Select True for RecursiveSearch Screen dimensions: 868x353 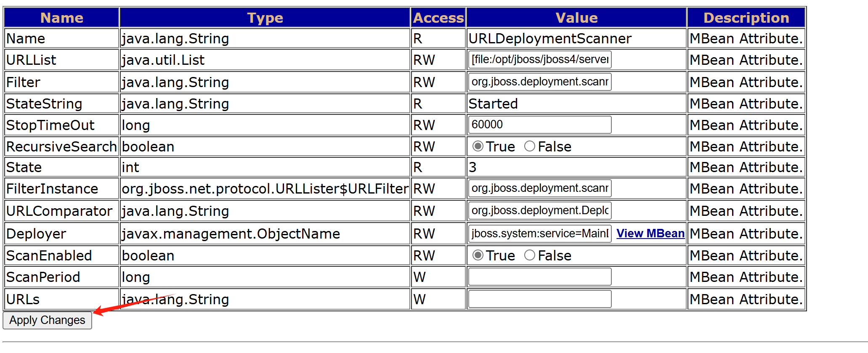pos(478,146)
